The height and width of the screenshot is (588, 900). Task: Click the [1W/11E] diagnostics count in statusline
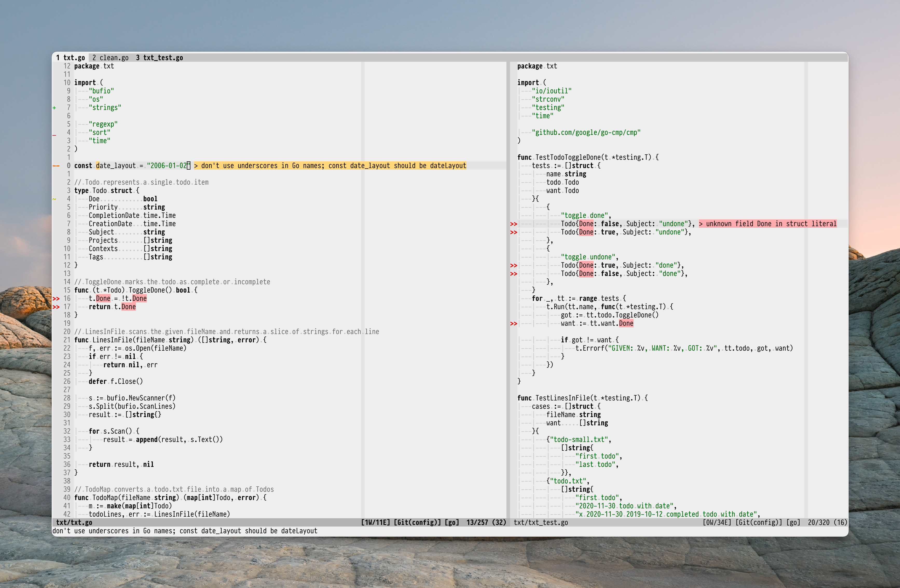pos(375,523)
